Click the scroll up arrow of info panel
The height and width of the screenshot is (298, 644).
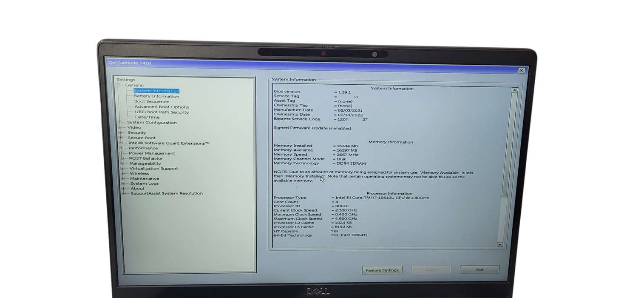click(515, 90)
